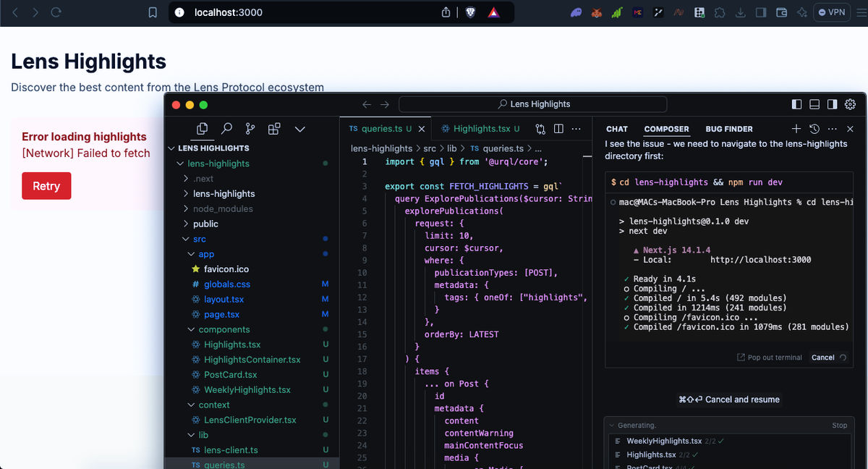Open PostCard.tsx in the file tree

point(250,375)
